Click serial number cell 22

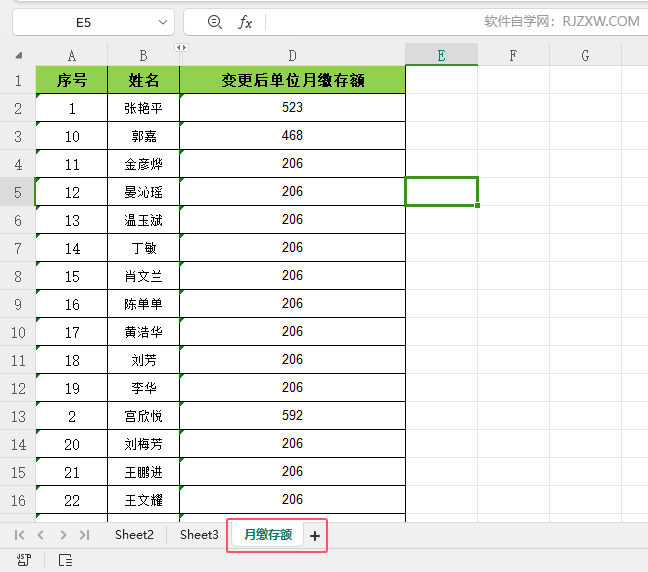[71, 500]
